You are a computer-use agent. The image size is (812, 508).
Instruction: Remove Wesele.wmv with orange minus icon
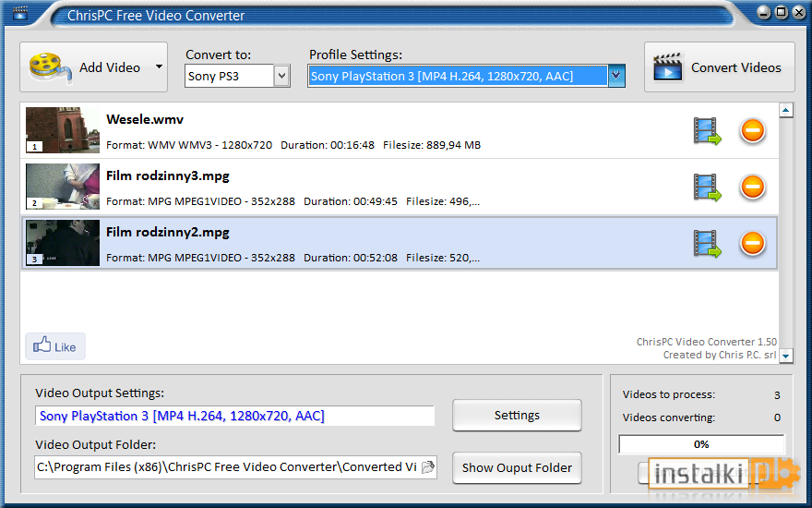pyautogui.click(x=752, y=130)
